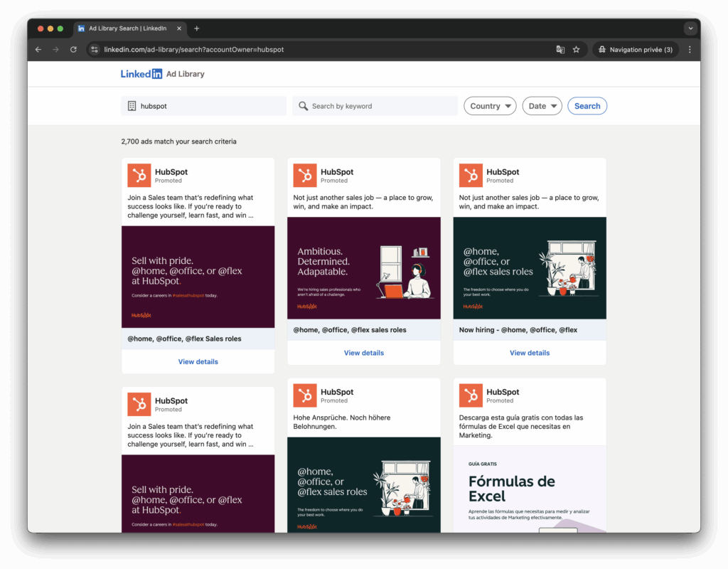Open the tab search chevron in the title bar
Image resolution: width=728 pixels, height=569 pixels.
pos(690,28)
